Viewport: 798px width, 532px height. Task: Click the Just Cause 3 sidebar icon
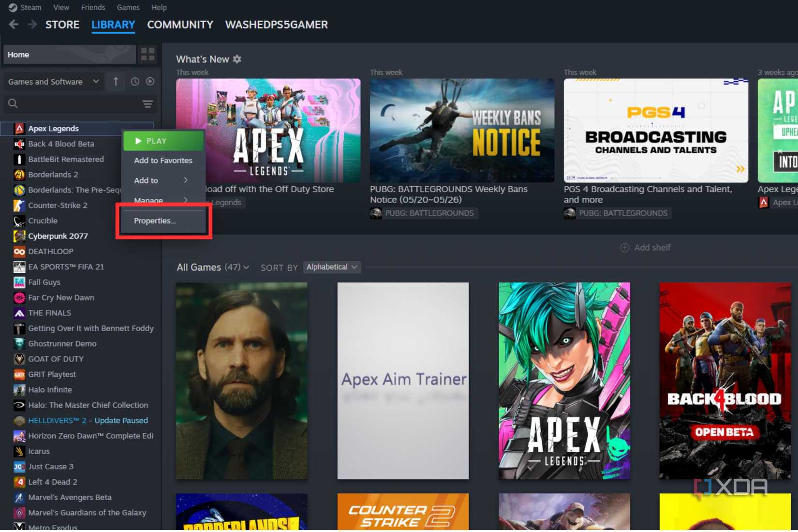tap(19, 467)
